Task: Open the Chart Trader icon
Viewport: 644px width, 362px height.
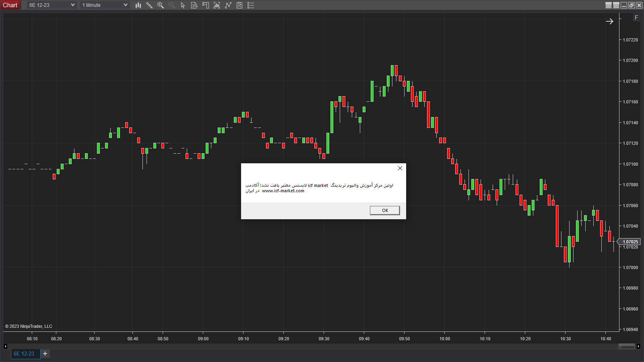Action: tap(206, 5)
